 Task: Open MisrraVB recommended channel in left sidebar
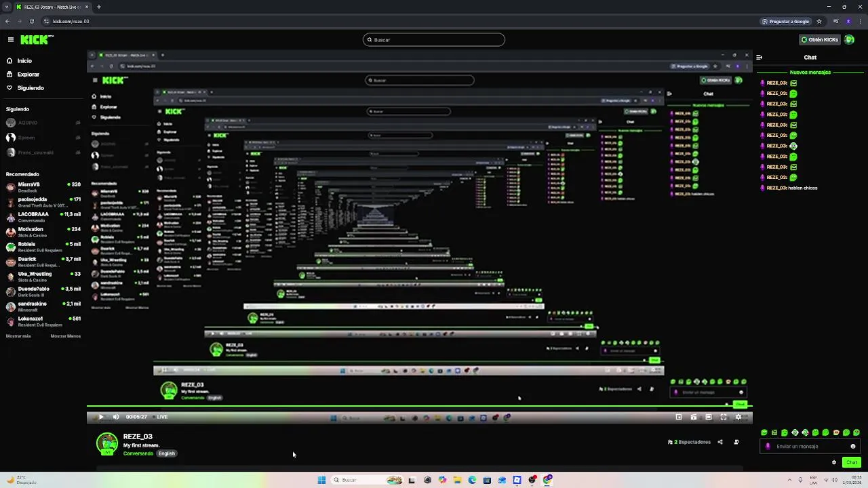click(43, 186)
